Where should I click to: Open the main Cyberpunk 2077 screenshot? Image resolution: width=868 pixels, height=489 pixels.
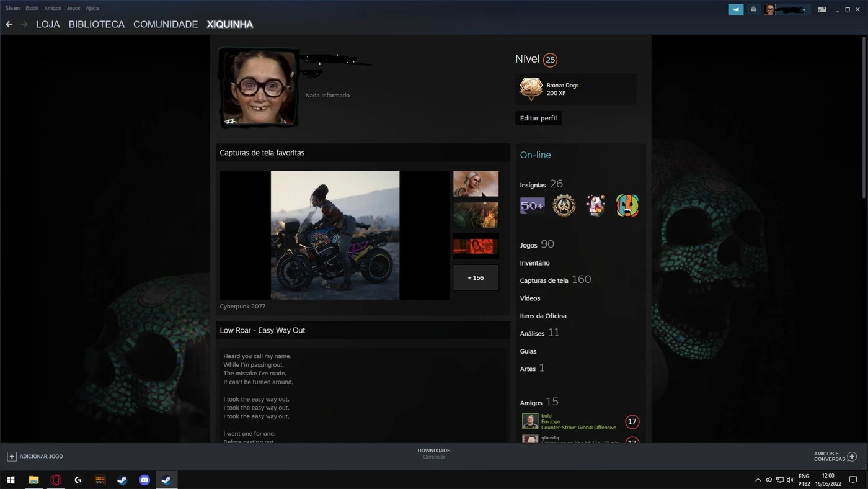pyautogui.click(x=335, y=235)
